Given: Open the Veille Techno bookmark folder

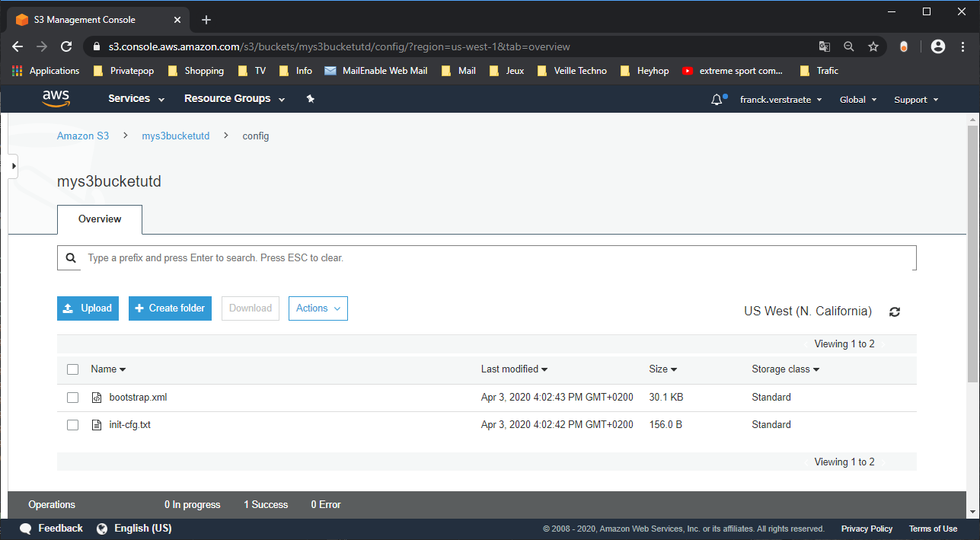Looking at the screenshot, I should click(572, 71).
